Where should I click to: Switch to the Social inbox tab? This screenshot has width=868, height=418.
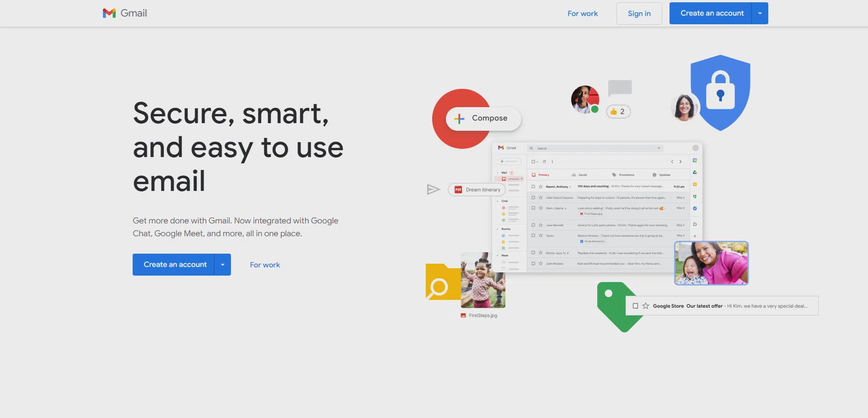pyautogui.click(x=579, y=175)
